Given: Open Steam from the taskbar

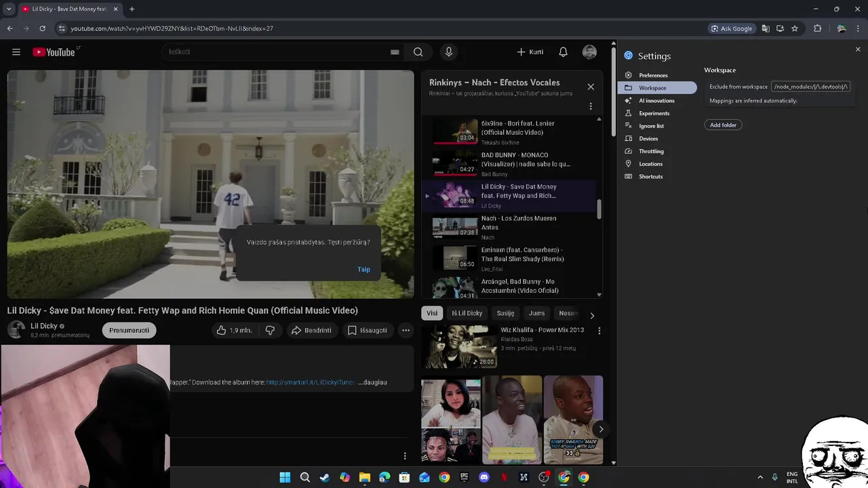Looking at the screenshot, I should coord(325,477).
